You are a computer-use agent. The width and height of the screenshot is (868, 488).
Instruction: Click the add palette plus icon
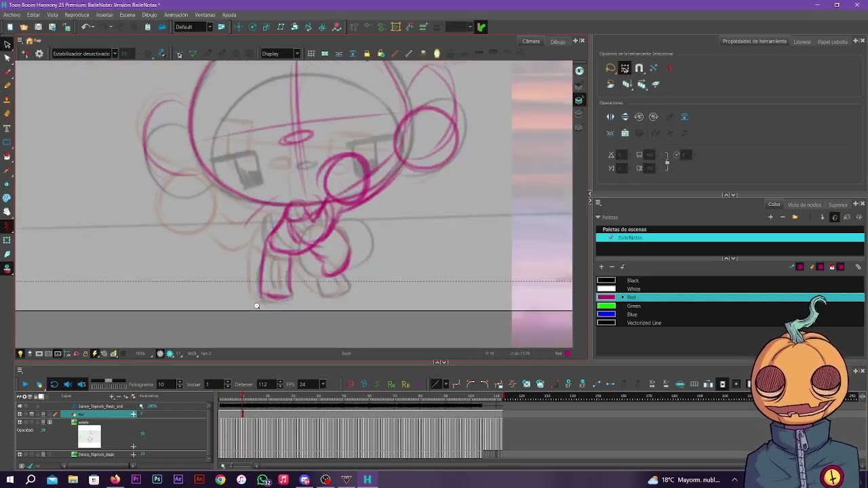click(x=770, y=218)
